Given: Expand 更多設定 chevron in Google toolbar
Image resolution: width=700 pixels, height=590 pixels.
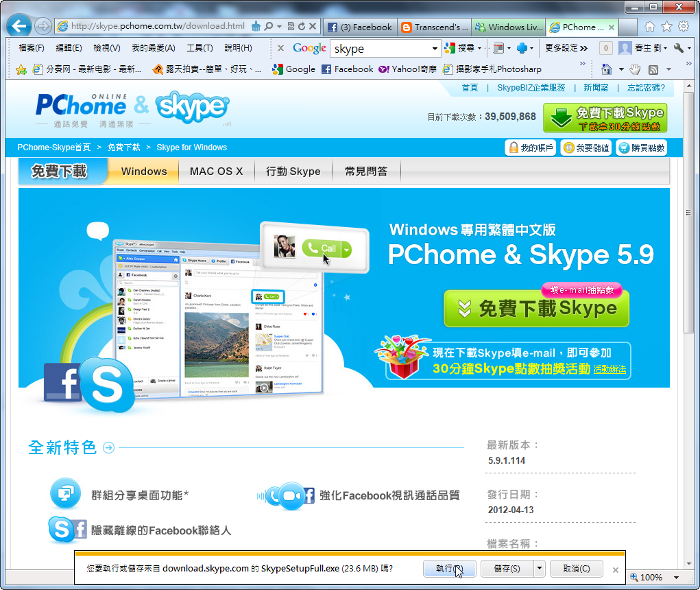Looking at the screenshot, I should coord(583,48).
